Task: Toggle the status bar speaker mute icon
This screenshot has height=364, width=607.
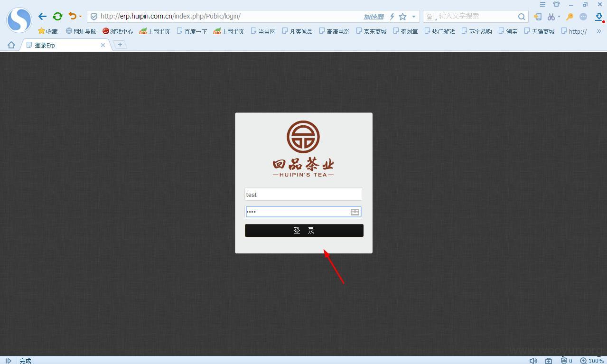Action: click(533, 361)
